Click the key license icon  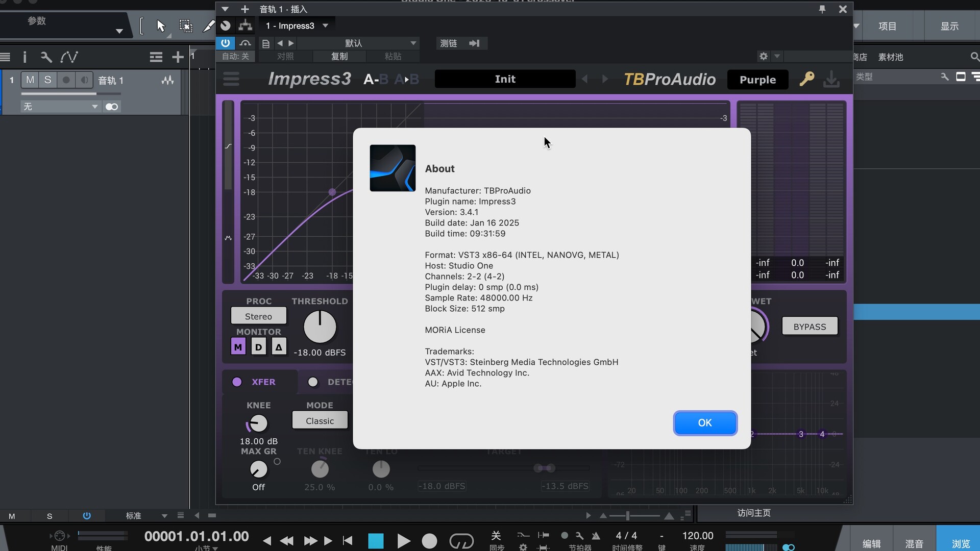(806, 79)
